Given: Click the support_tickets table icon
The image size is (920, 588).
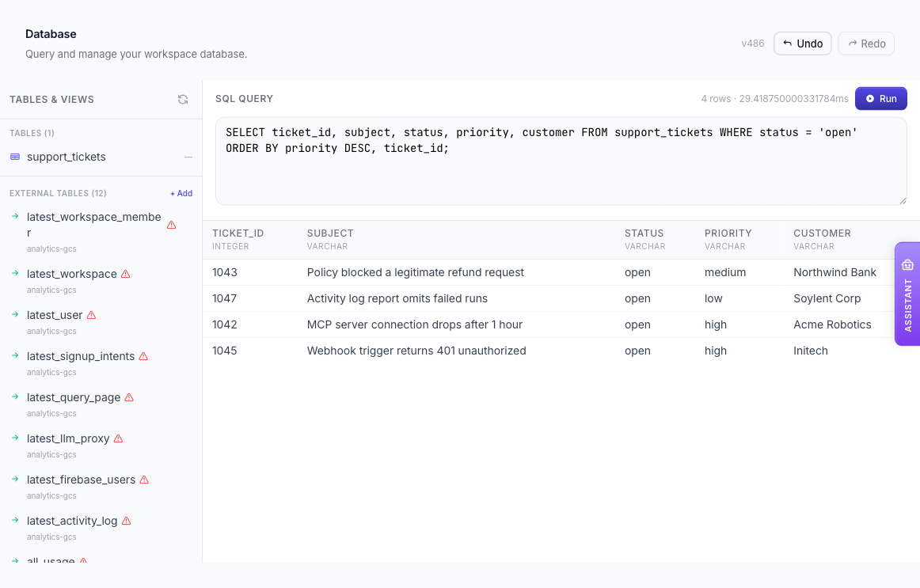Looking at the screenshot, I should click(15, 157).
